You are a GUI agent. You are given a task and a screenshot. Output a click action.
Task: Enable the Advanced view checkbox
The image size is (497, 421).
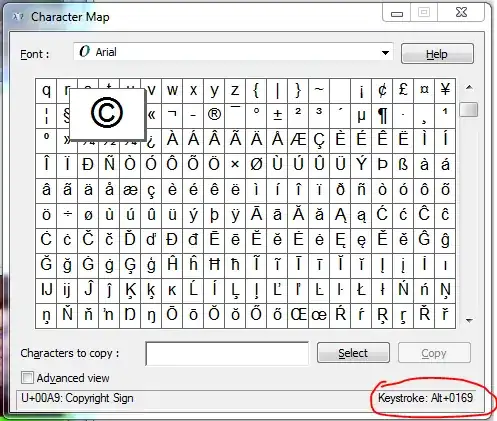tap(27, 378)
